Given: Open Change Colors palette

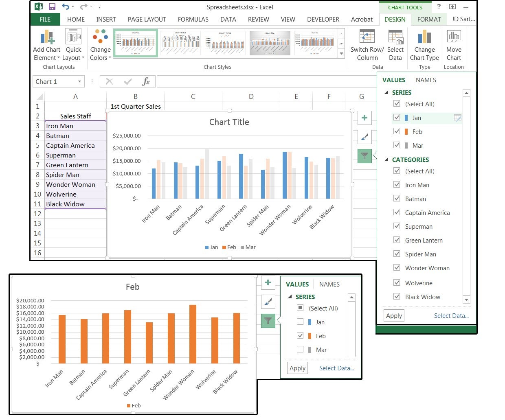Looking at the screenshot, I should click(100, 45).
